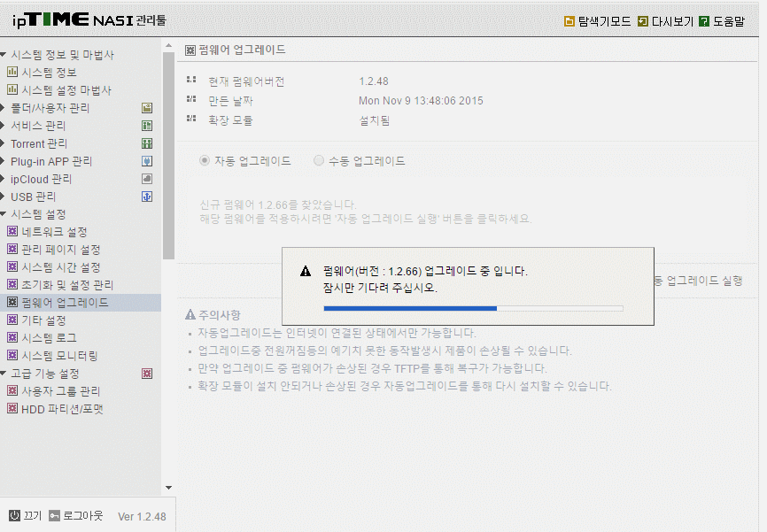767x532 pixels.
Task: Click the Torrent 관리 icon on right
Action: [147, 143]
